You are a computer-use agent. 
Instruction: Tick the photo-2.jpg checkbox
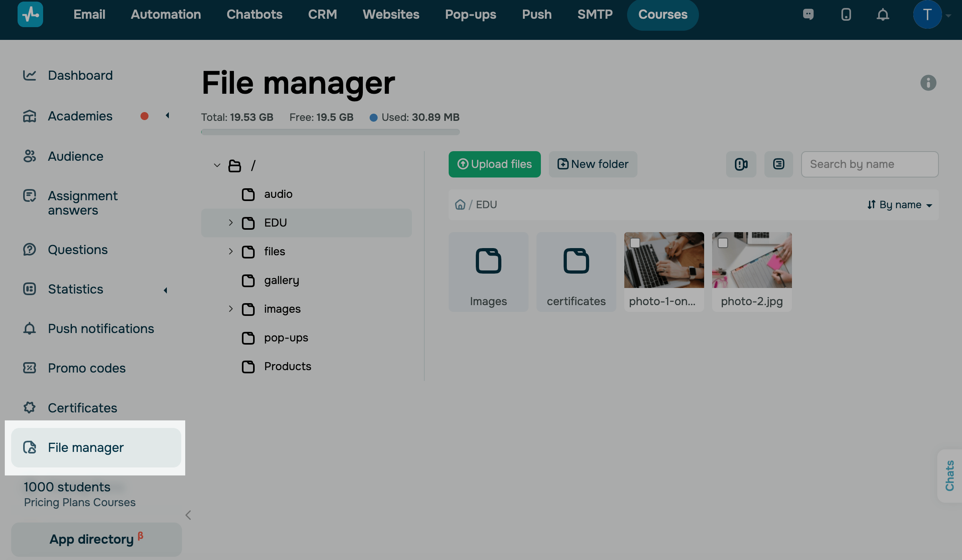(x=722, y=243)
